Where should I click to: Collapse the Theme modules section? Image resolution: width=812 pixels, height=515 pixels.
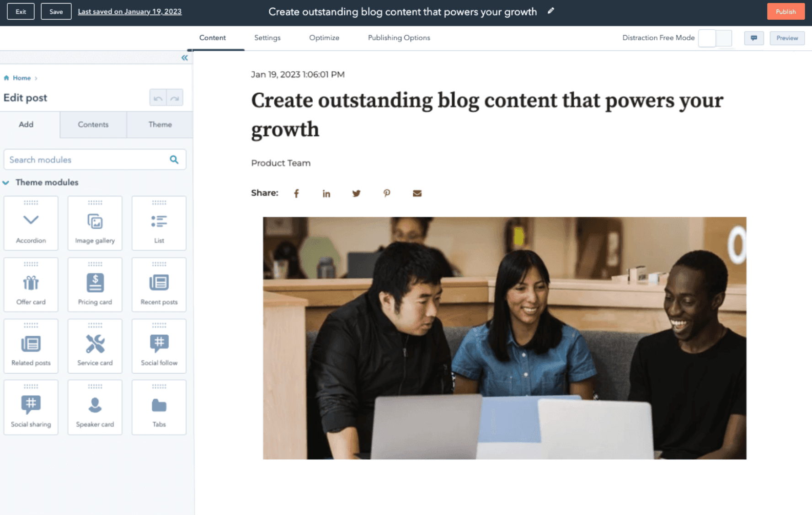click(6, 182)
